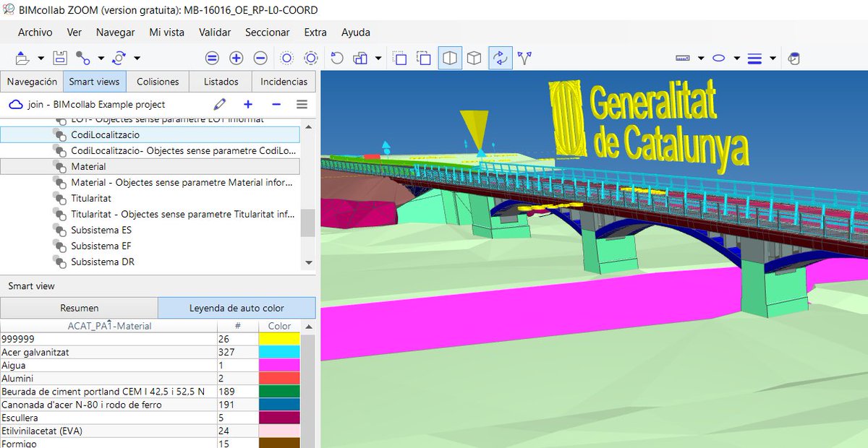Viewport: 868px width, 448px height.
Task: Switch to the Smart views tab
Action: point(95,82)
